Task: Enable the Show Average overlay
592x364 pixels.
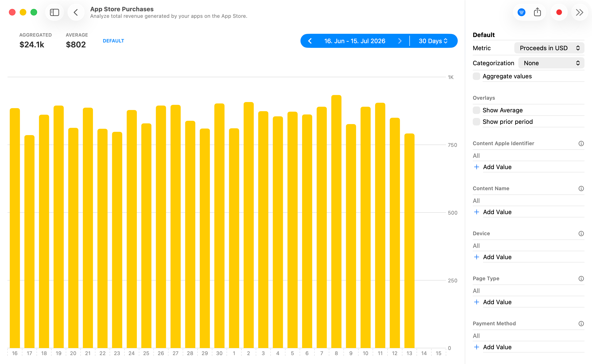Action: coord(476,110)
